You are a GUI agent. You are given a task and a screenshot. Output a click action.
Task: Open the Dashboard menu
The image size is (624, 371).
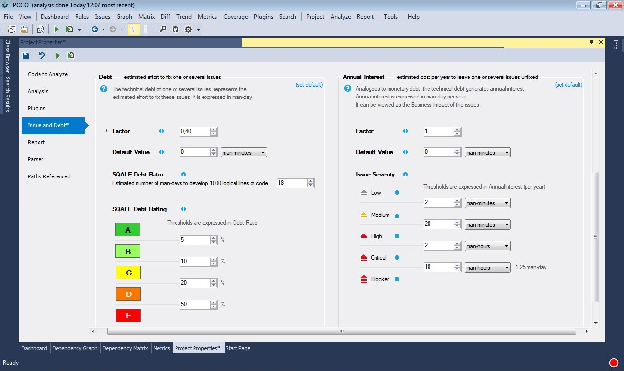55,17
